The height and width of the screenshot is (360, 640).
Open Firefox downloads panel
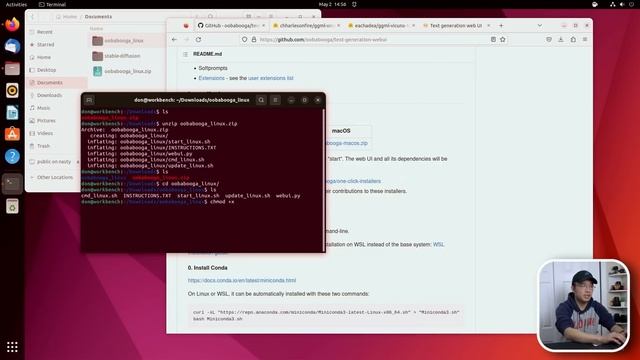click(x=561, y=40)
